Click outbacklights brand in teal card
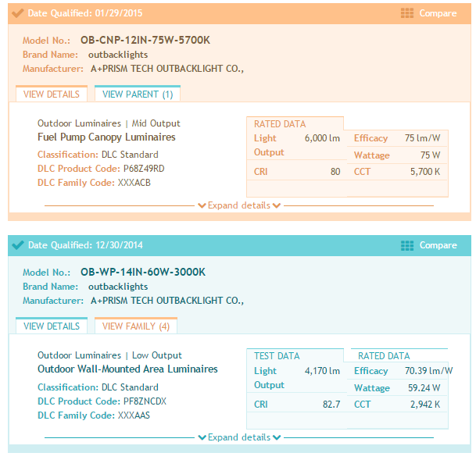 pyautogui.click(x=118, y=287)
